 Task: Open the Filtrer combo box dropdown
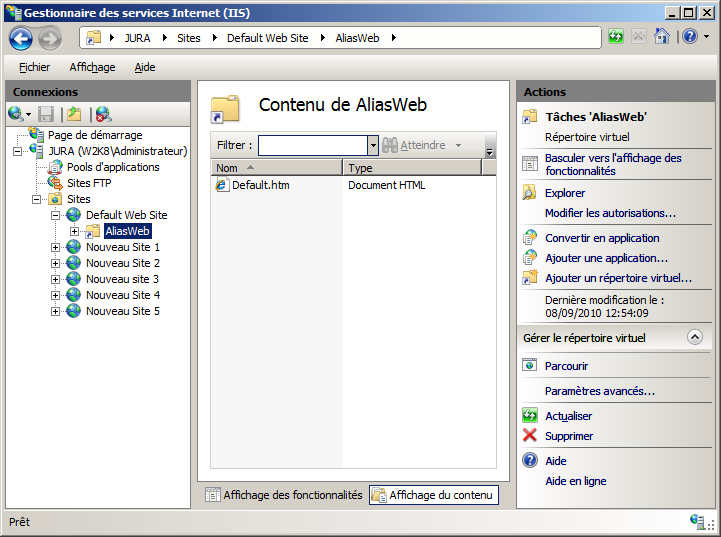point(373,145)
